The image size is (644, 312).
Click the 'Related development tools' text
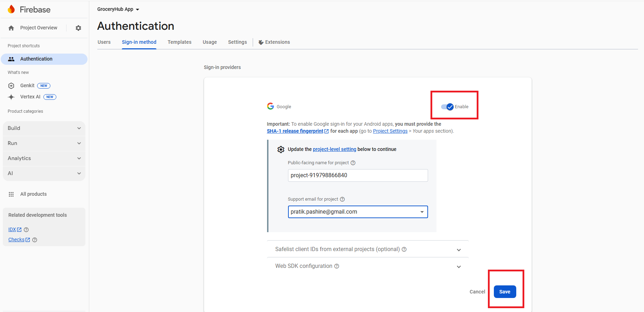click(37, 215)
